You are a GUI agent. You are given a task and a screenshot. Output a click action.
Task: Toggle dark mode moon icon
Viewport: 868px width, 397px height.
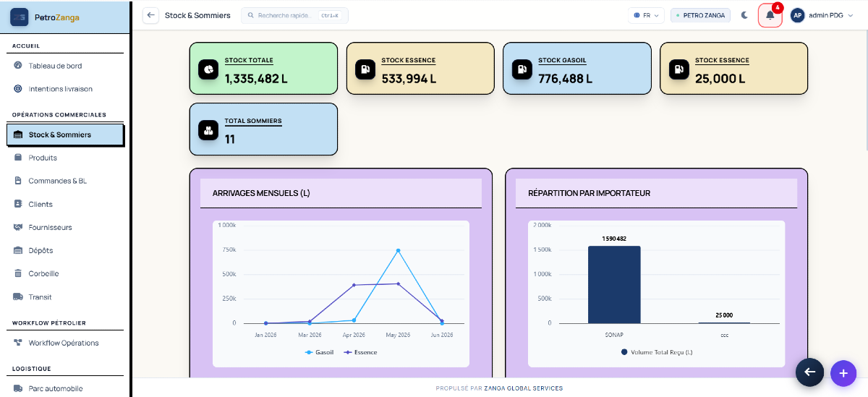(x=744, y=15)
